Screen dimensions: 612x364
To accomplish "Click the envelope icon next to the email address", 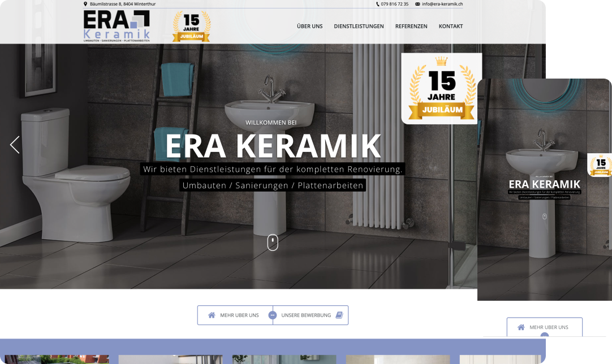I will point(416,3).
